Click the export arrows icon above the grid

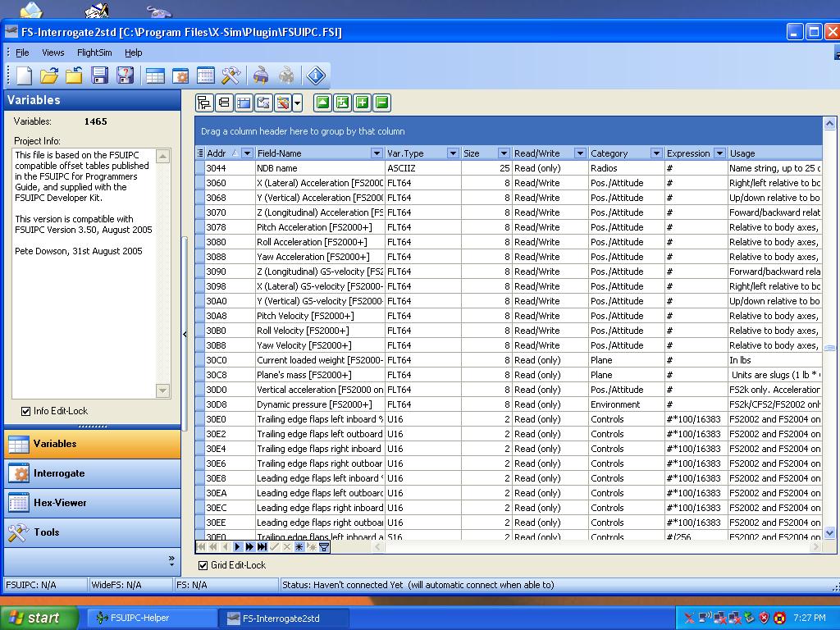tap(263, 103)
